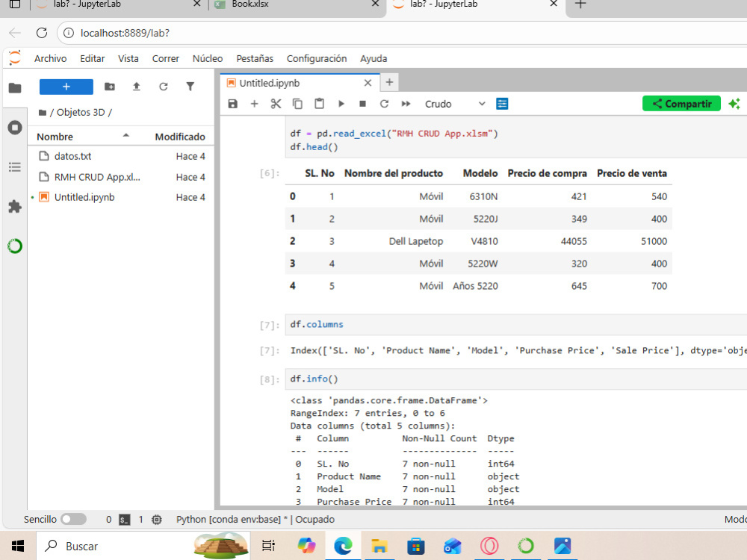Open Microsoft Edge from the taskbar
This screenshot has height=560, width=747.
pos(343,546)
